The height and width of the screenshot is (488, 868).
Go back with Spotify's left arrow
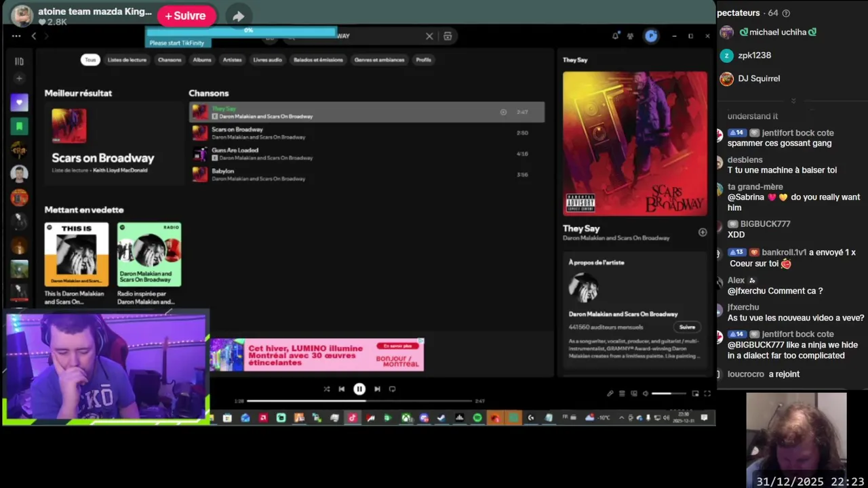click(x=33, y=36)
